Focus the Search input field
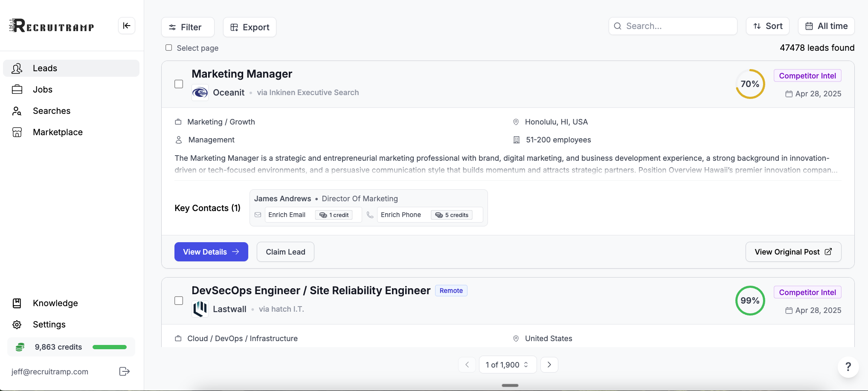This screenshot has height=391, width=868. [678, 26]
